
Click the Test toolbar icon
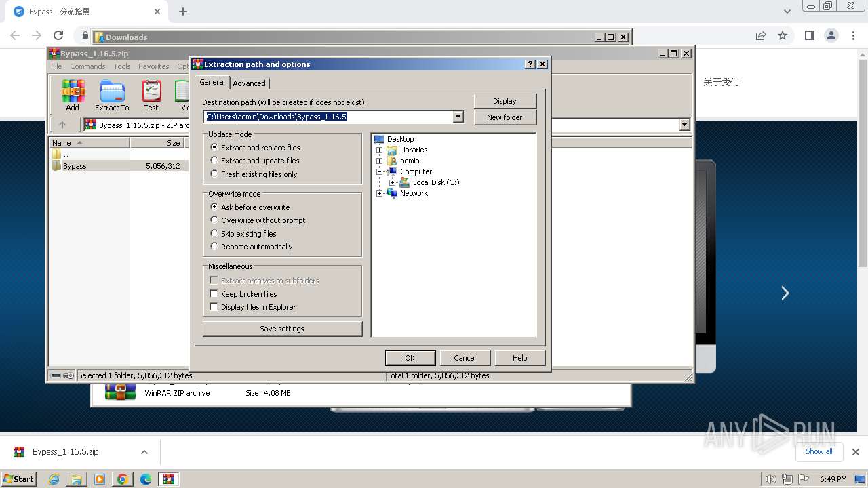151,96
